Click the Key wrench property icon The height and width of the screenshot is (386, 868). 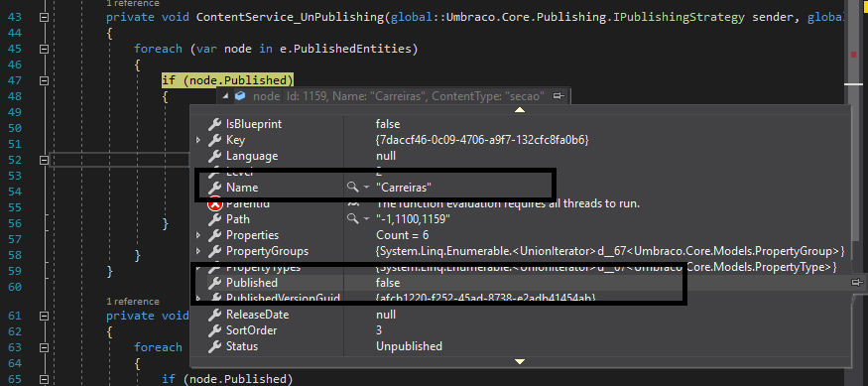(x=215, y=140)
